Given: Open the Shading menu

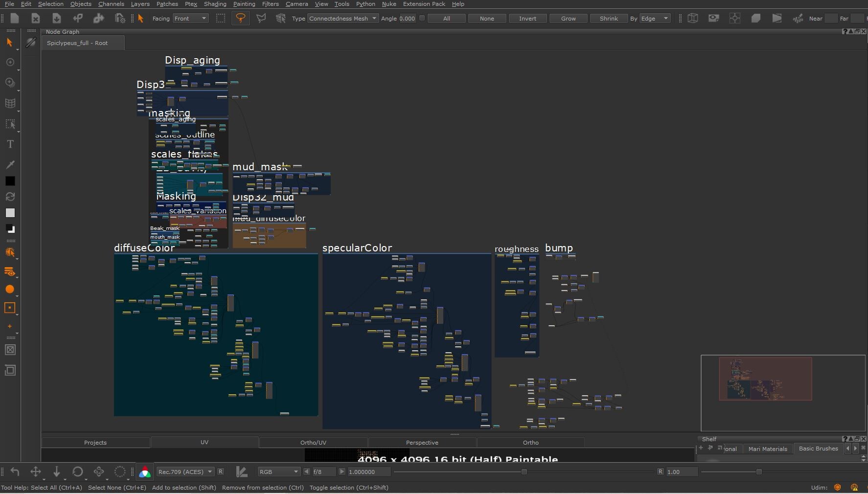Looking at the screenshot, I should click(x=215, y=4).
